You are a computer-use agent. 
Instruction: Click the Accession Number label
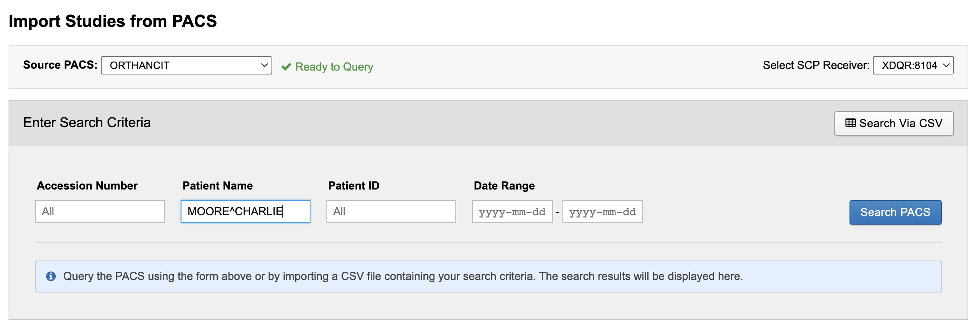pos(87,186)
